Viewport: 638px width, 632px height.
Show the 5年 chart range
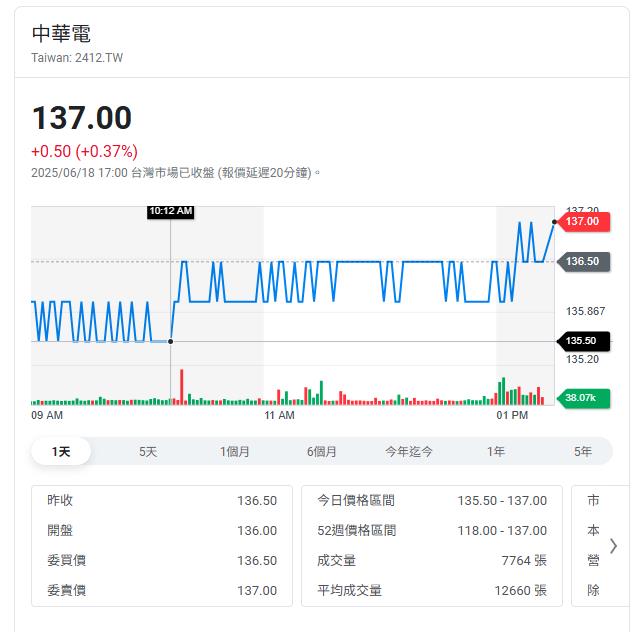(583, 451)
